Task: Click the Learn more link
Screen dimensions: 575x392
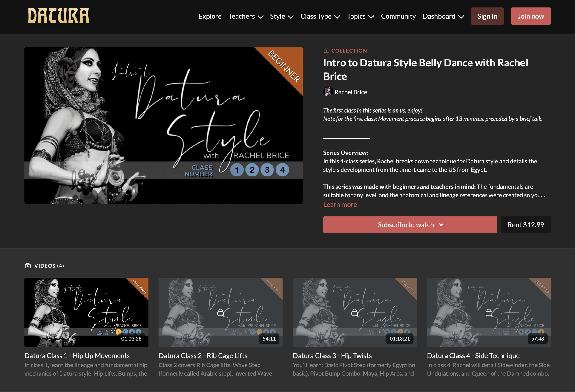Action: [x=340, y=205]
